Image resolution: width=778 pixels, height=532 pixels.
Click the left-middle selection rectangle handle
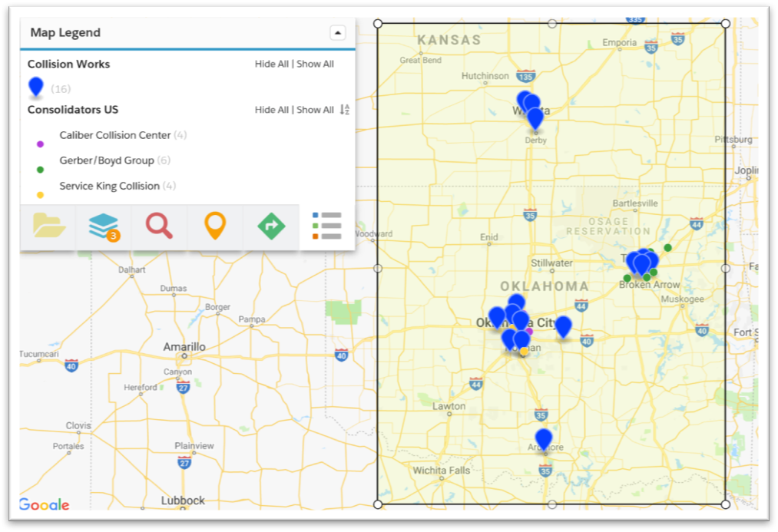tap(378, 268)
